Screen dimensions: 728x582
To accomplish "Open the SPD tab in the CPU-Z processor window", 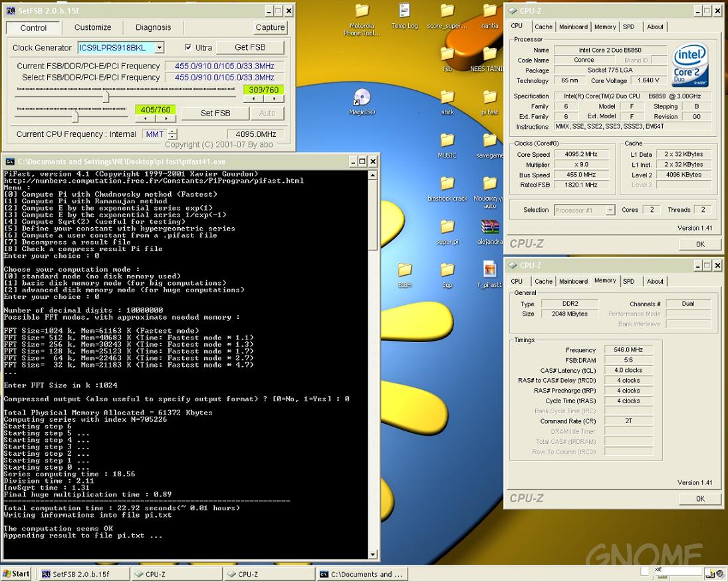I will [x=629, y=27].
